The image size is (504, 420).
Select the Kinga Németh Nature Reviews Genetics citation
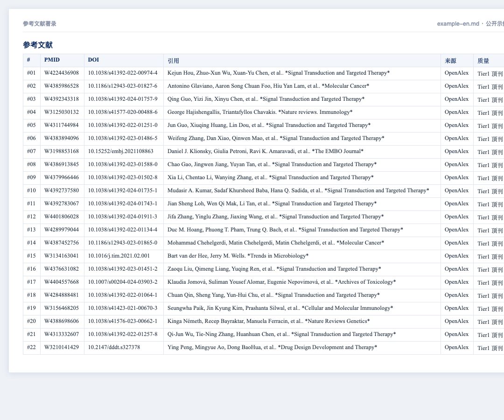(268, 321)
